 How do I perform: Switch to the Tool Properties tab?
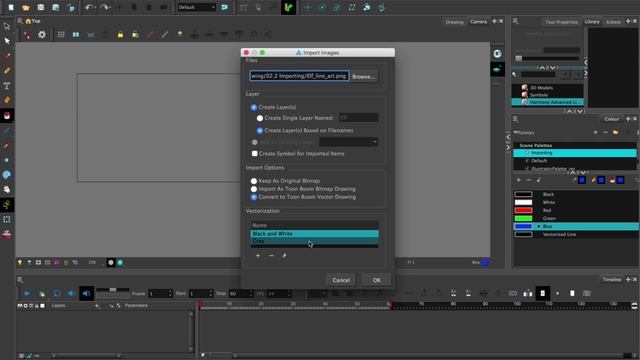click(561, 22)
